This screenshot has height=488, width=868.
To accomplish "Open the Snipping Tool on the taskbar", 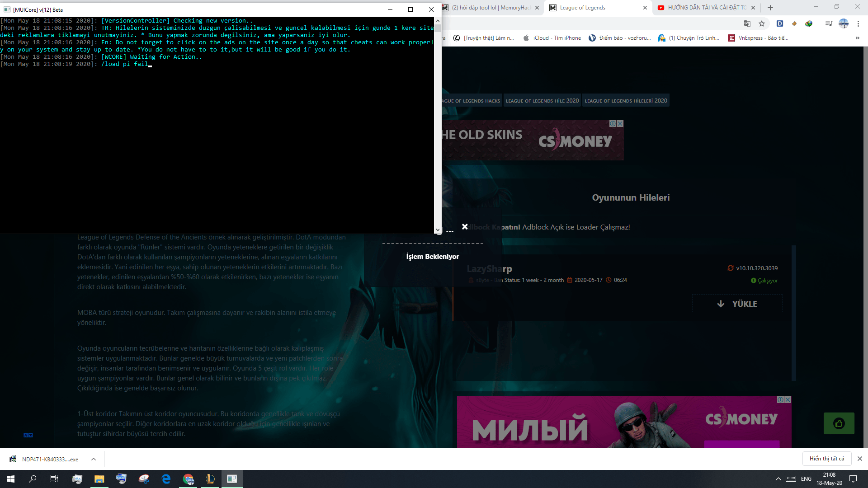I will click(x=144, y=479).
